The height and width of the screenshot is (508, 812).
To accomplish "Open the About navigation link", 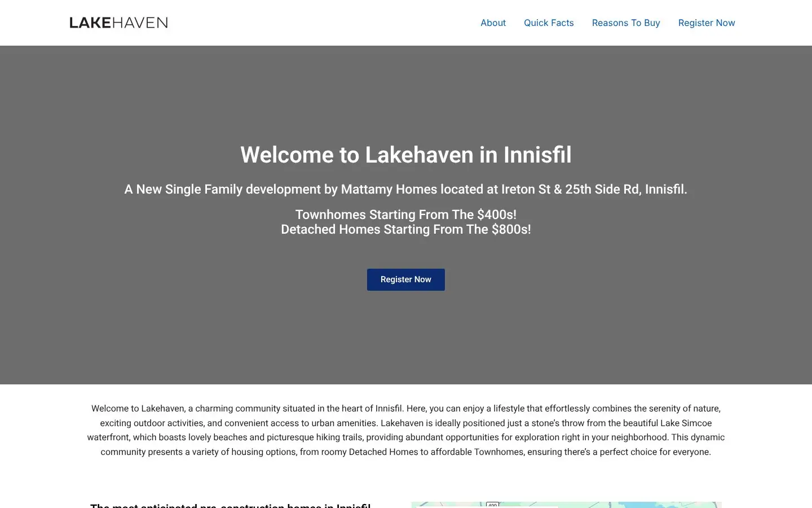I will coord(493,23).
